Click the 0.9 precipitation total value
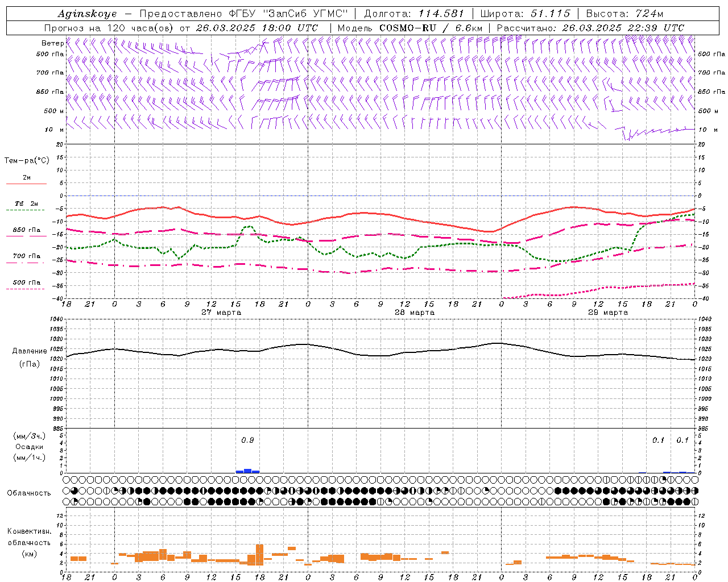Viewport: 728px width, 582px height. pos(247,440)
